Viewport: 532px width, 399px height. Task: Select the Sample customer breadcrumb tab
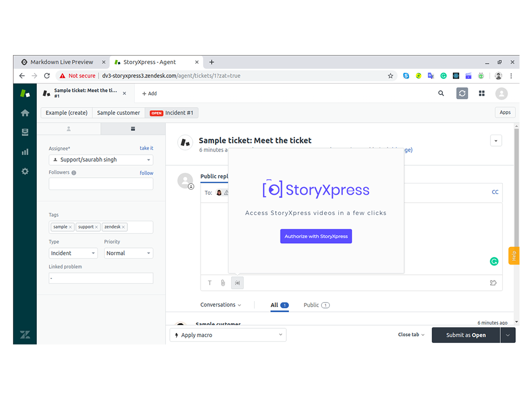point(118,113)
